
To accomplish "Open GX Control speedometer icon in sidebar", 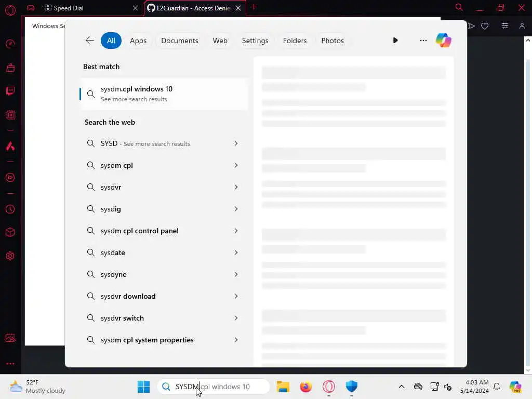I will click(x=10, y=44).
